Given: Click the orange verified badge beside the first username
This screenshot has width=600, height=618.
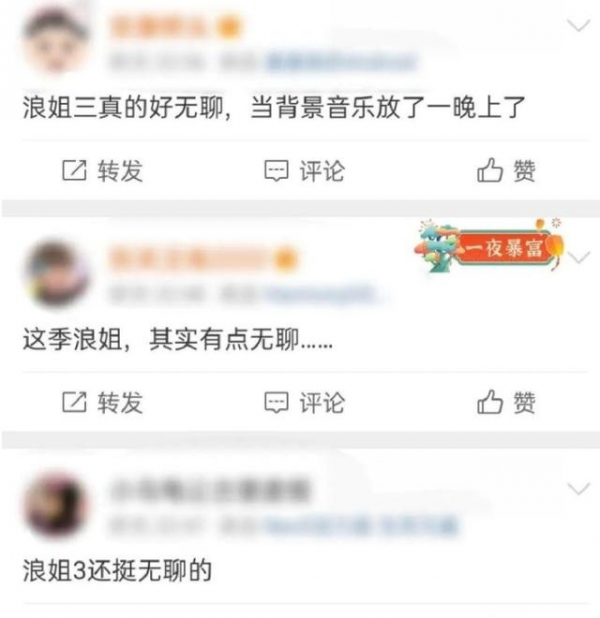Looking at the screenshot, I should pos(229,28).
